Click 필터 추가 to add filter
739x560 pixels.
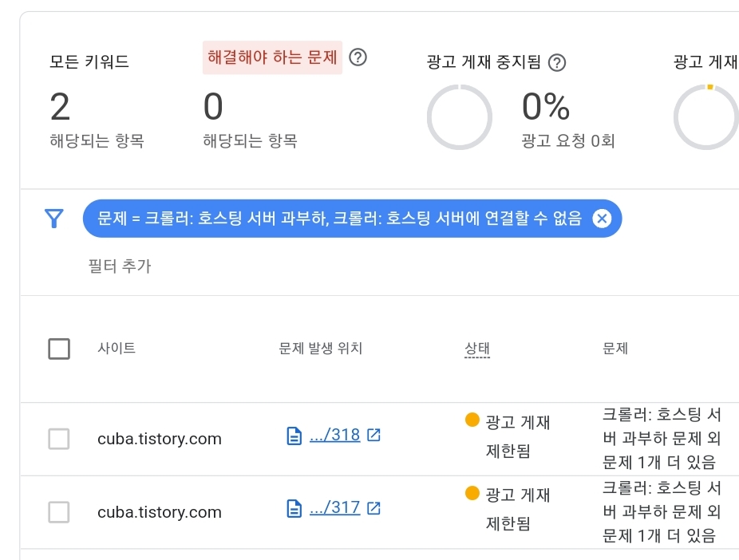point(120,266)
